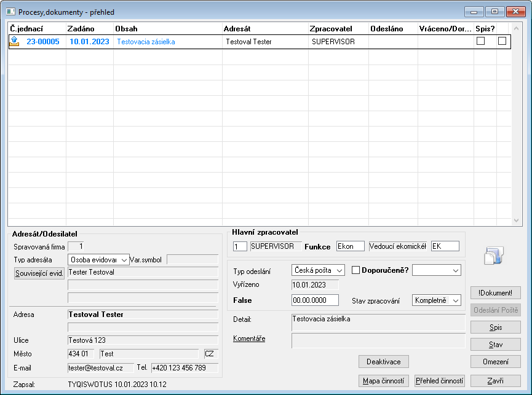Viewport: 532px width, 395px height.
Task: Click the outgoing mail icon in row 23-00005
Action: click(14, 41)
